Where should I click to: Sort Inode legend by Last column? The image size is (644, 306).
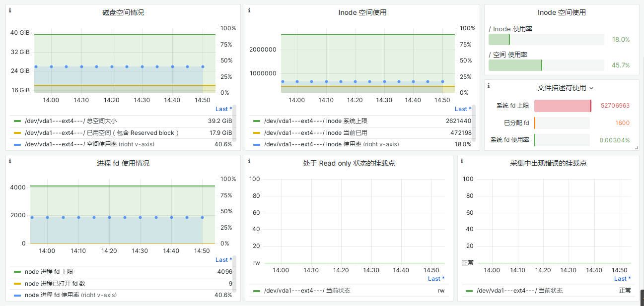(463, 109)
